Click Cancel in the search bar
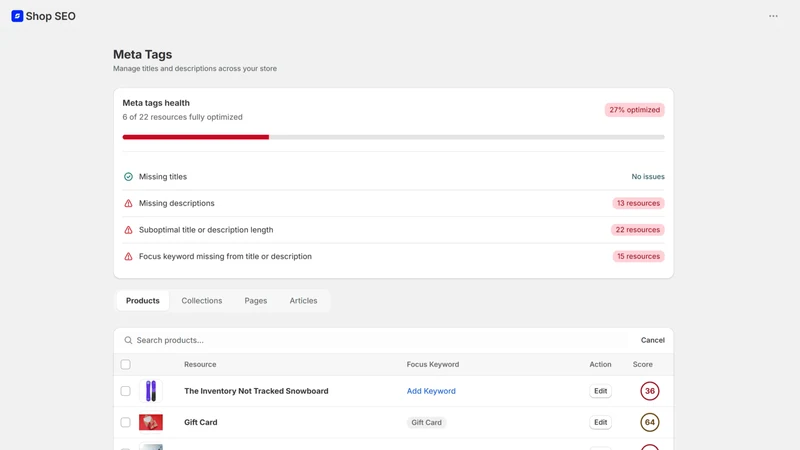This screenshot has width=800, height=450. pos(653,340)
